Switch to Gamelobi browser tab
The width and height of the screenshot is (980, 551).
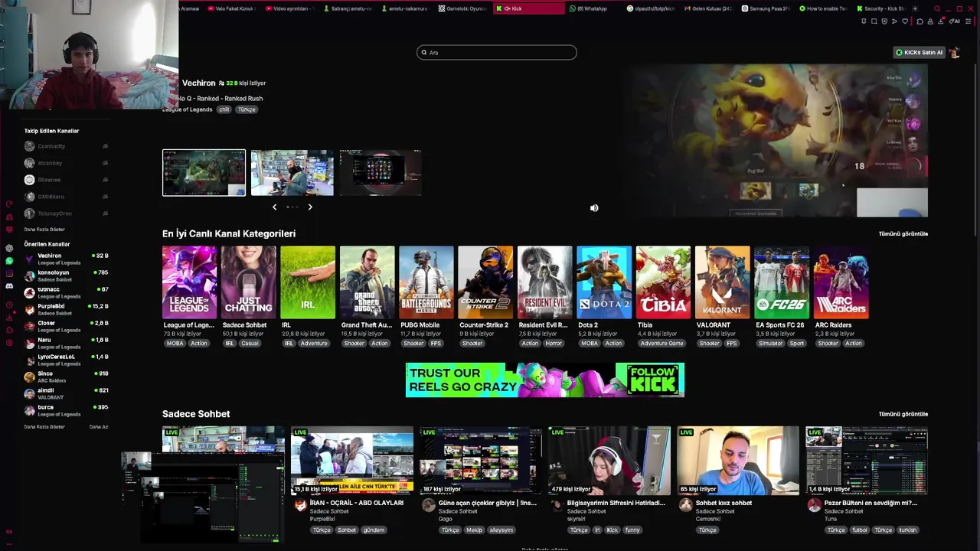click(x=462, y=8)
